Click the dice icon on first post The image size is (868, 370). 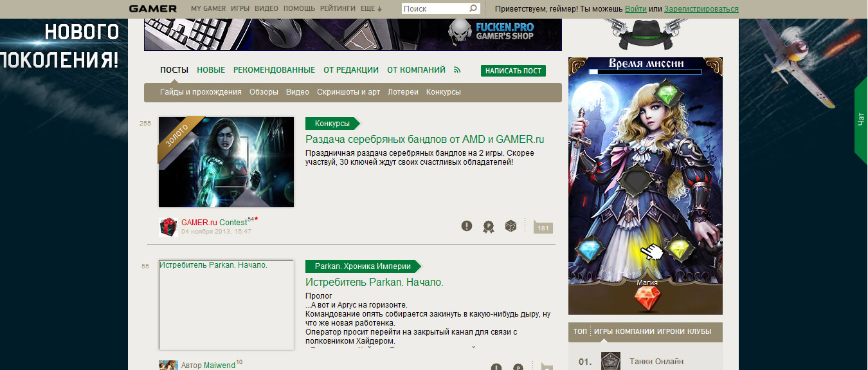(511, 226)
